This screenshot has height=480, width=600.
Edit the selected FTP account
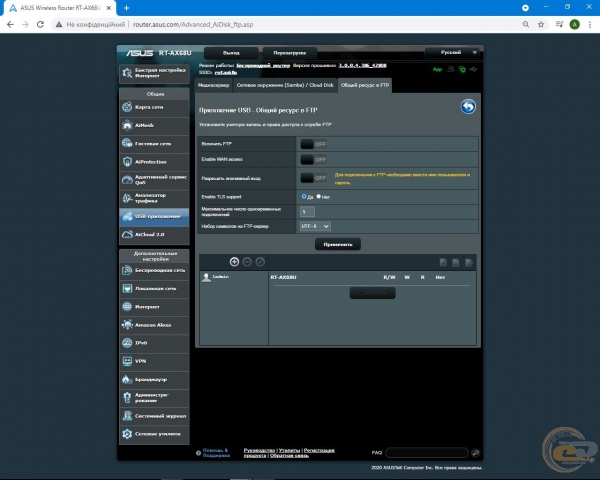[x=260, y=262]
